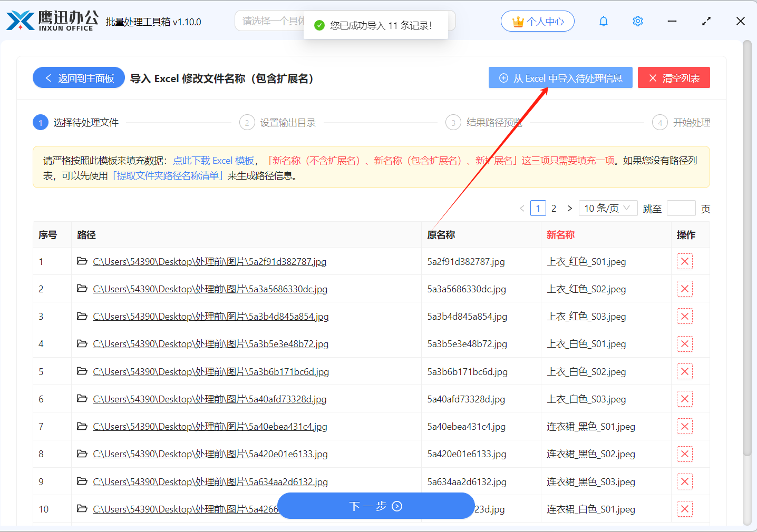Open folder icon for 5a3a5686330dc.jpg
This screenshot has width=757, height=532.
tap(82, 289)
